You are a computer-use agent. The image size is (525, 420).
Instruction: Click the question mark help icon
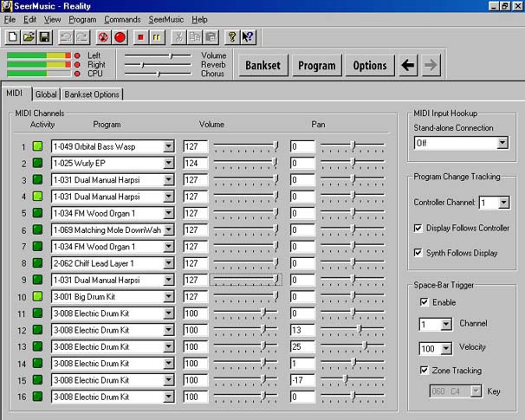click(231, 37)
